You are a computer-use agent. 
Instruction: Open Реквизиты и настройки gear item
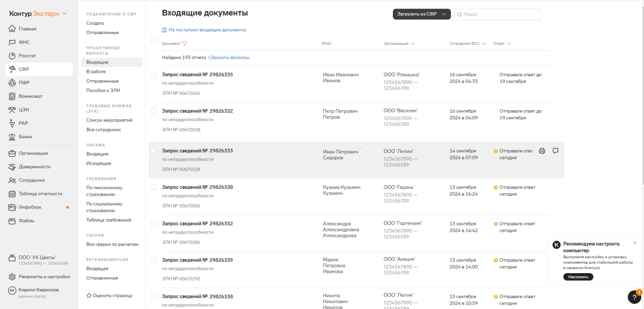click(44, 277)
